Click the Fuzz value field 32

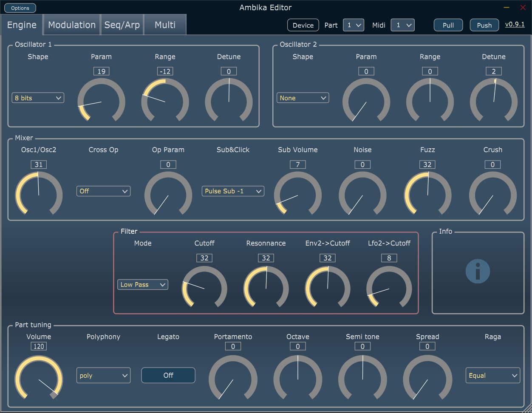coord(427,164)
